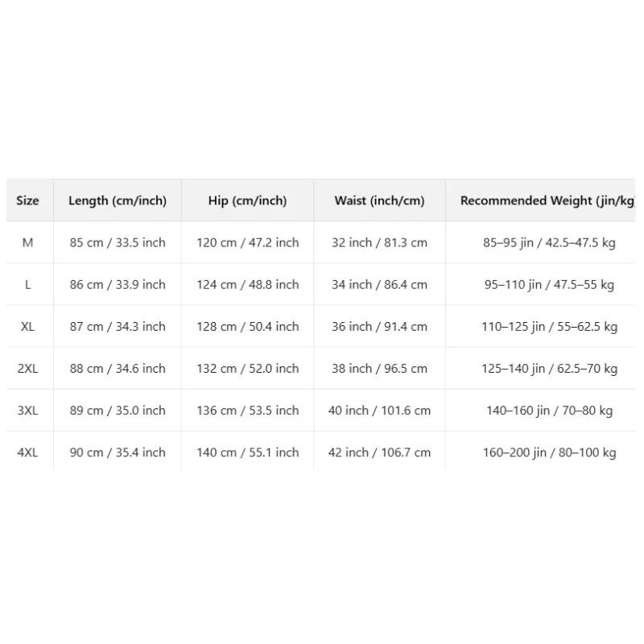Select the 36 inch / 91.4 cm waist cell
The height and width of the screenshot is (644, 644).
pyautogui.click(x=379, y=327)
